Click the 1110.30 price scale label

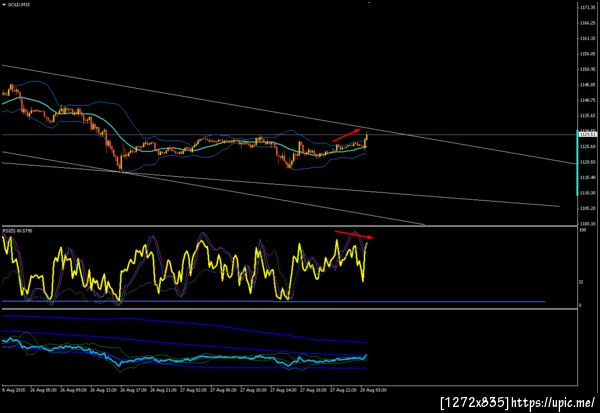tap(587, 193)
